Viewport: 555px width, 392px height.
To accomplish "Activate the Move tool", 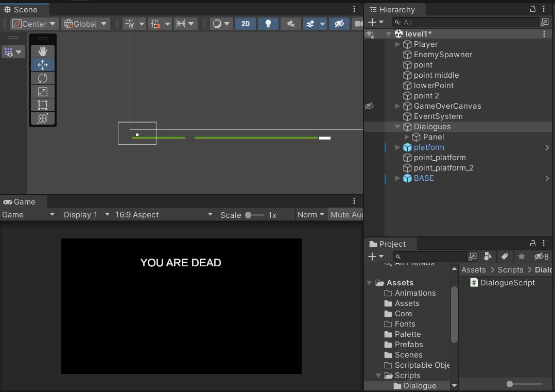I will pos(43,64).
